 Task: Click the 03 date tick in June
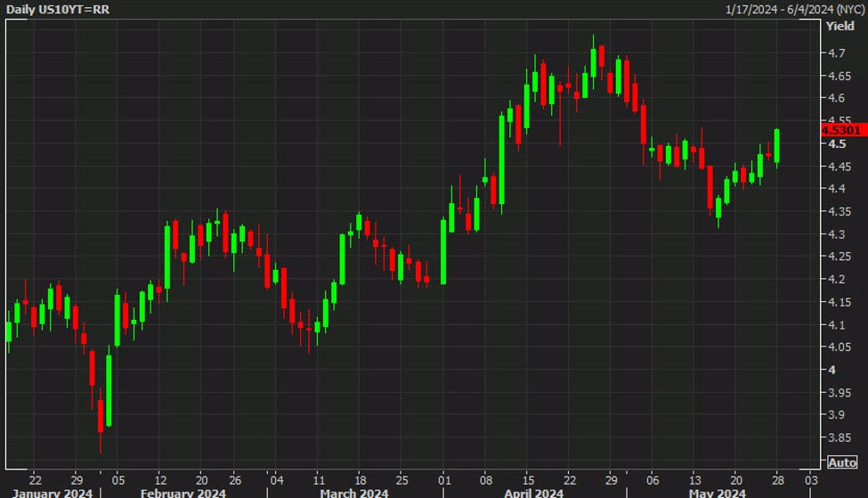811,480
